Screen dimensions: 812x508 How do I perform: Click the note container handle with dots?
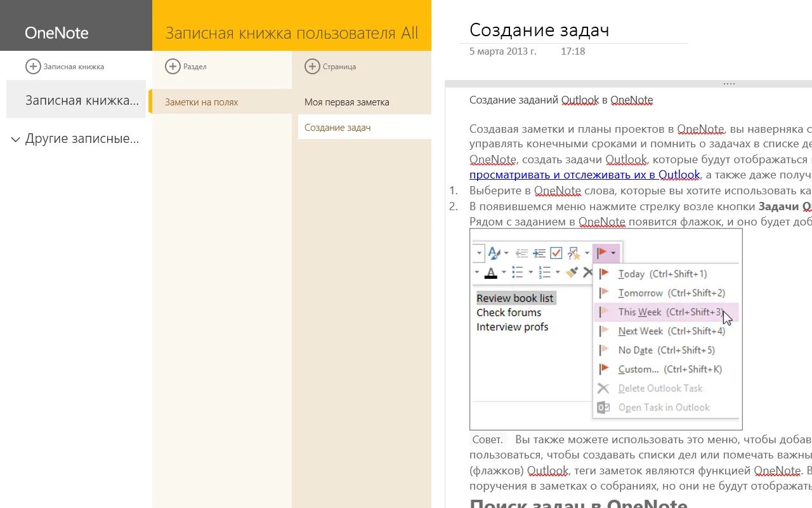(x=729, y=84)
